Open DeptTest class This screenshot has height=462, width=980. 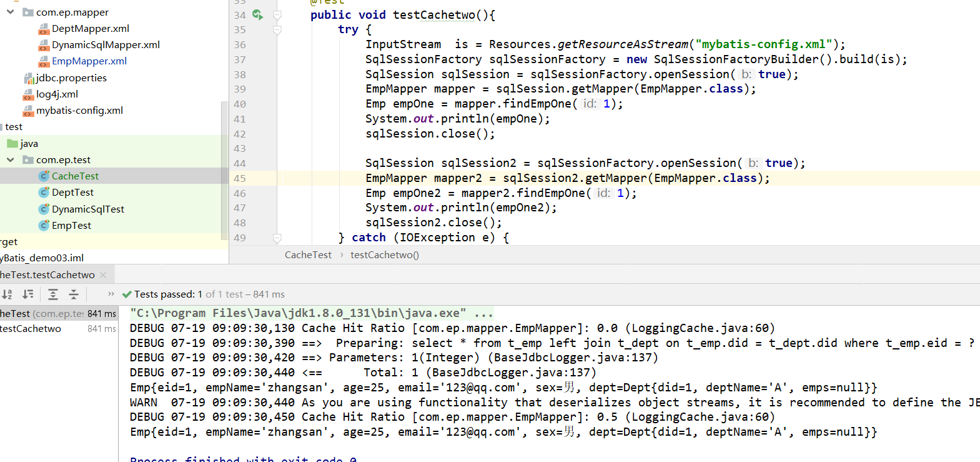[x=72, y=193]
